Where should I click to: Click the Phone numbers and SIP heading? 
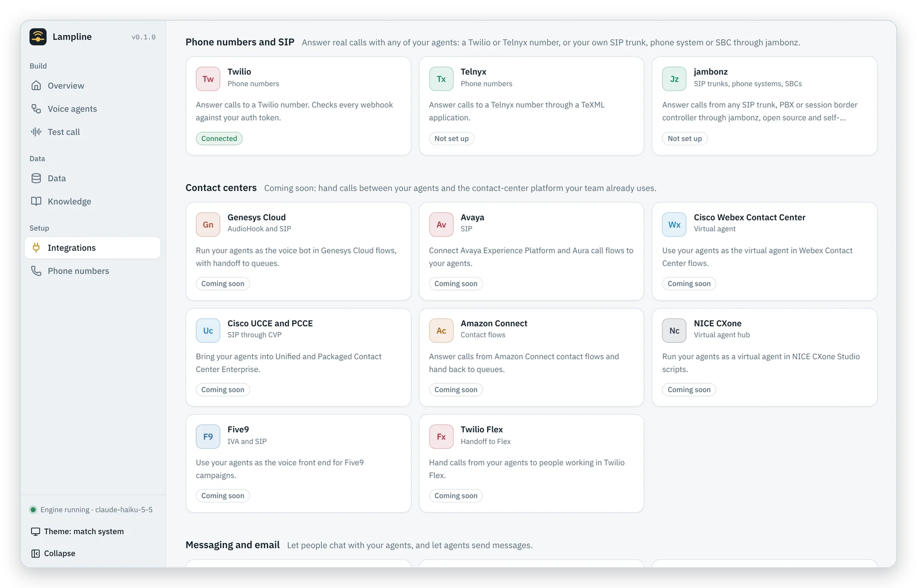click(240, 42)
